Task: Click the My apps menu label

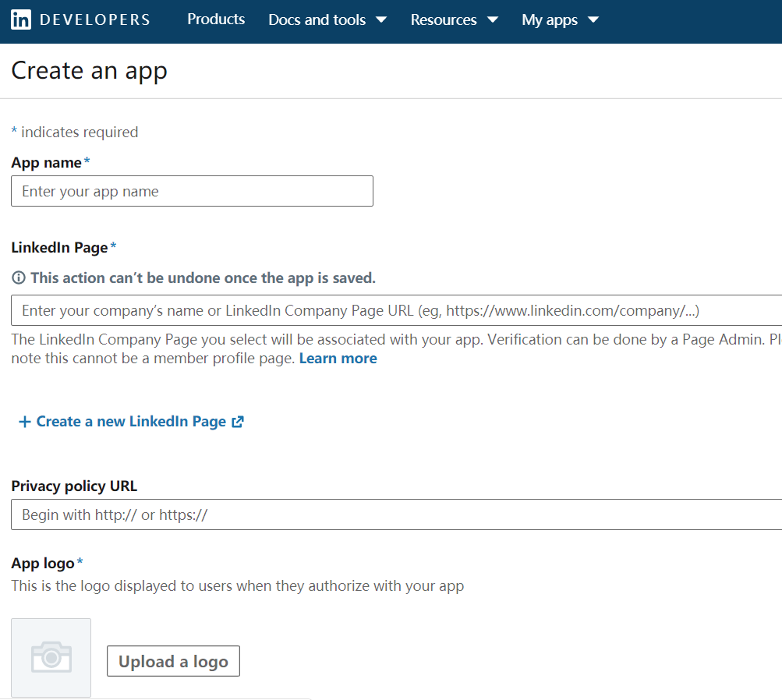Action: [x=550, y=20]
